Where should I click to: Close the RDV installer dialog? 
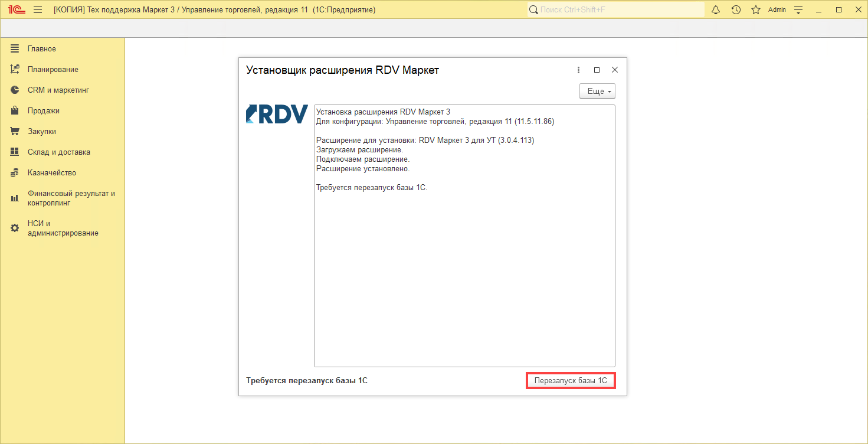[x=614, y=70]
